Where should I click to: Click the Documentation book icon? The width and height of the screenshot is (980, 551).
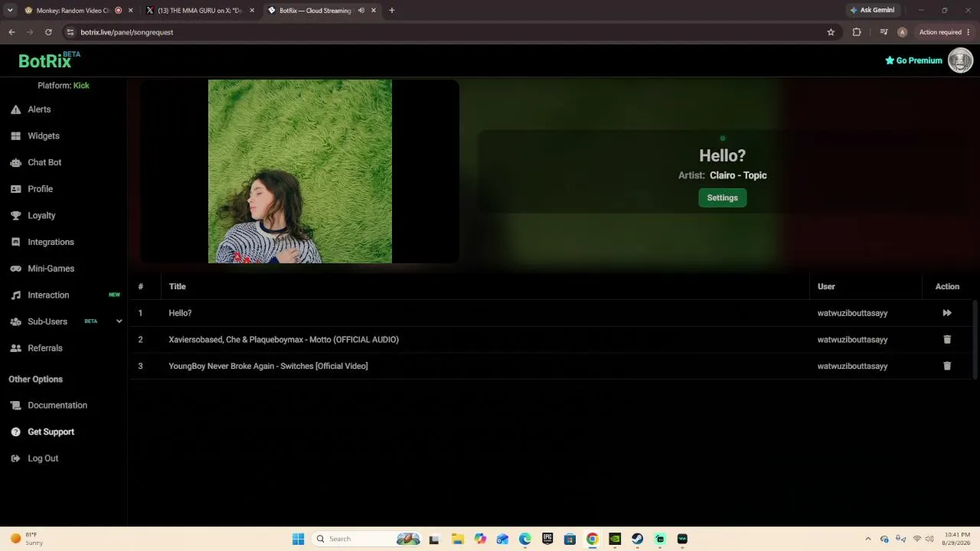coord(15,406)
